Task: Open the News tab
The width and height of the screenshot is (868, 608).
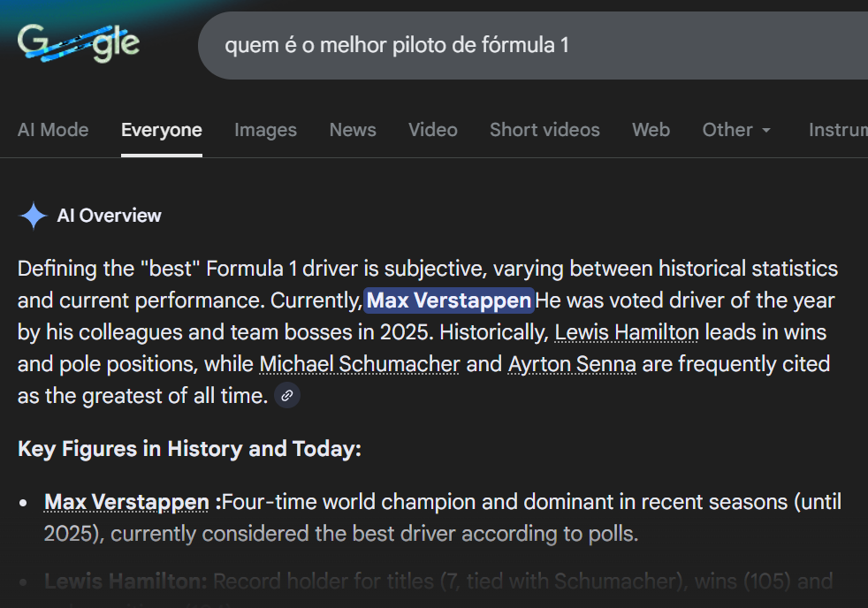Action: click(353, 130)
